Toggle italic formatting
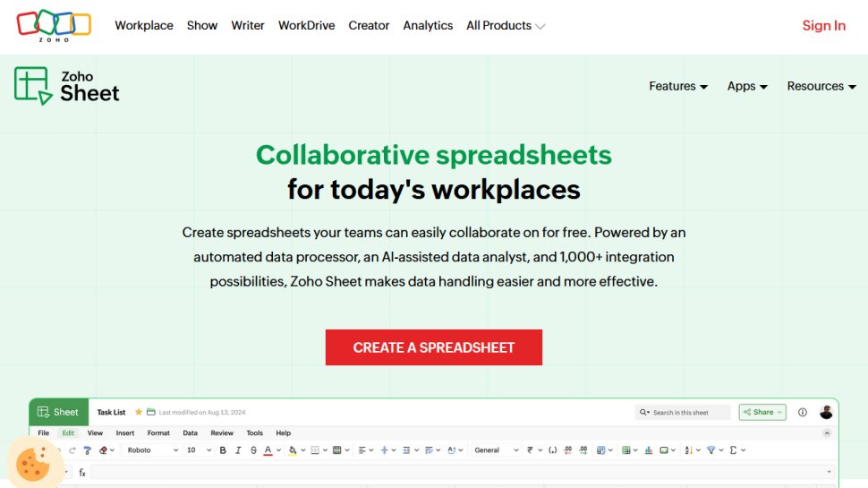 [x=238, y=450]
